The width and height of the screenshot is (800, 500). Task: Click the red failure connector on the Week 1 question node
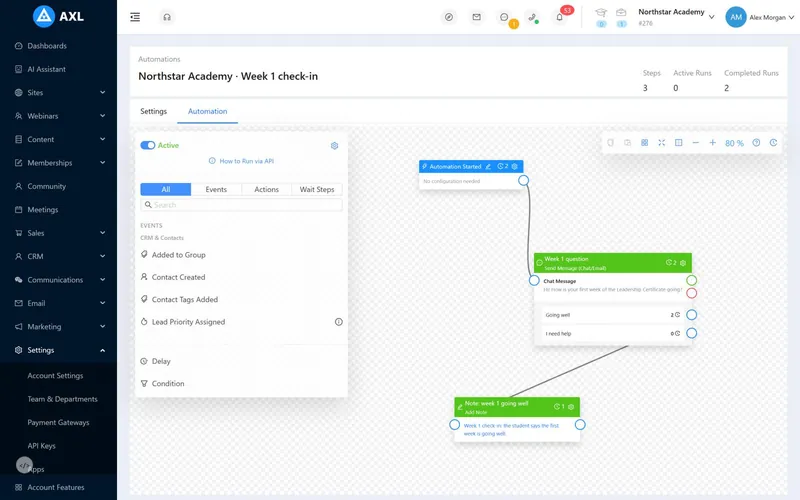pos(691,293)
